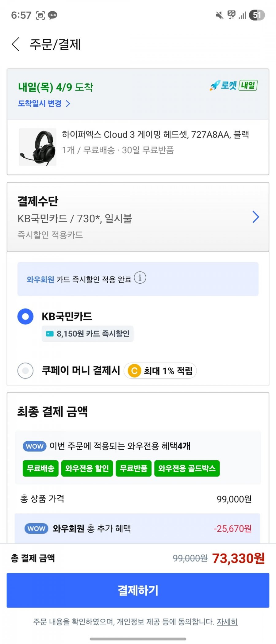Screen dimensions: 276x644
Task: Expand the 결제수단 section chevron
Action: (x=256, y=217)
